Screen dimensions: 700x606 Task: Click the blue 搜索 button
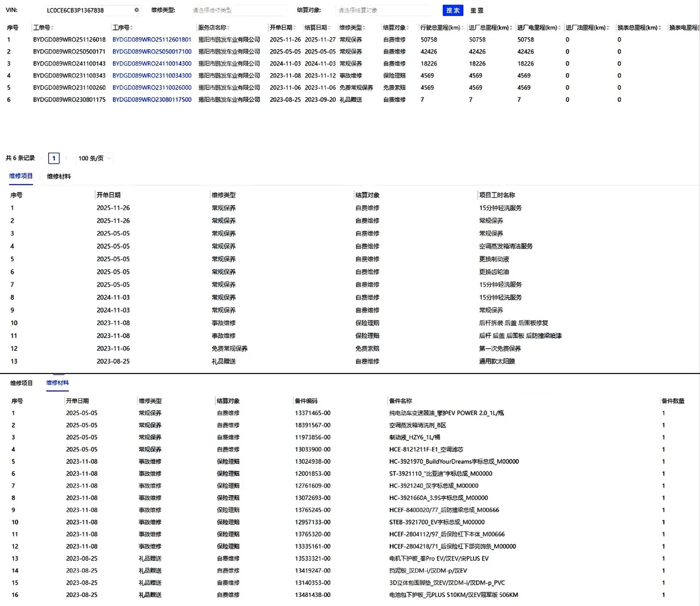(453, 10)
